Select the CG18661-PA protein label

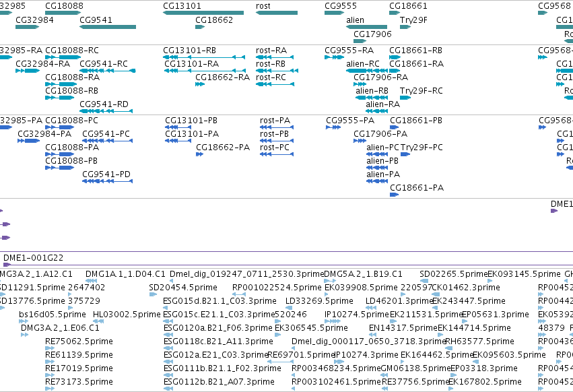[x=417, y=188]
